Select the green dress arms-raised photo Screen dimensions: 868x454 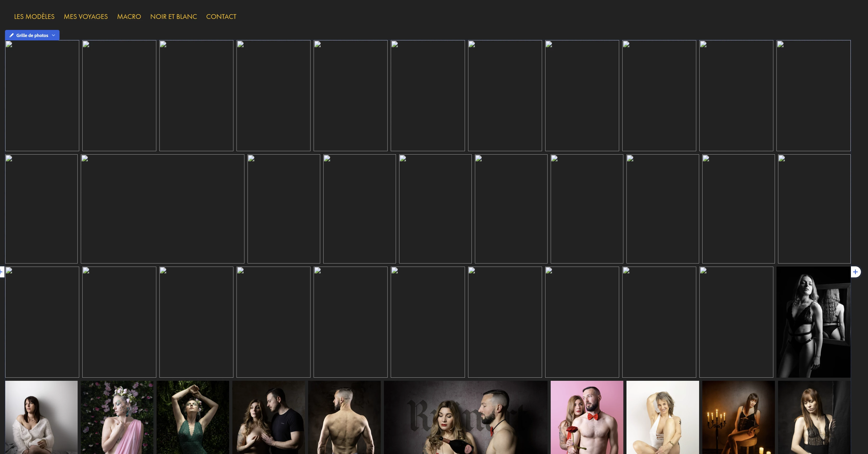click(193, 418)
